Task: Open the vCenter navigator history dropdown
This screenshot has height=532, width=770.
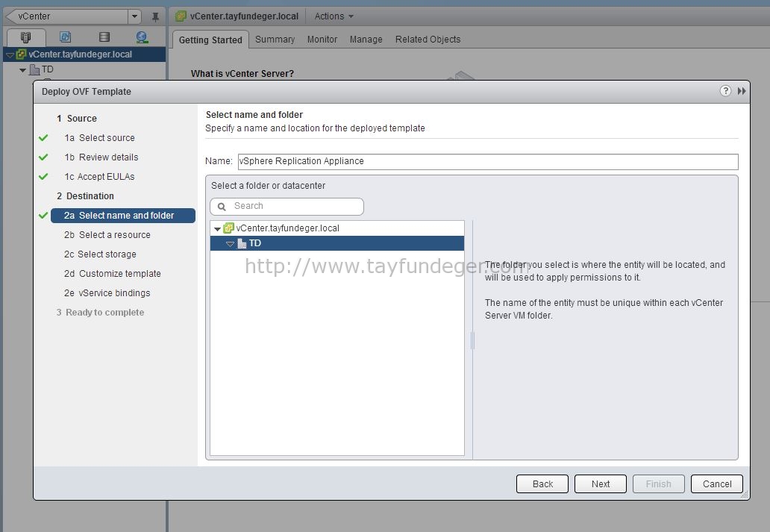Action: pos(134,16)
